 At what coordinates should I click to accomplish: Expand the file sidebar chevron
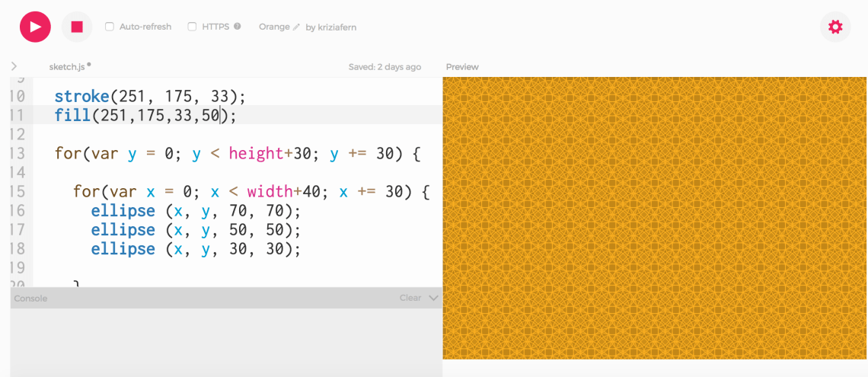point(14,67)
